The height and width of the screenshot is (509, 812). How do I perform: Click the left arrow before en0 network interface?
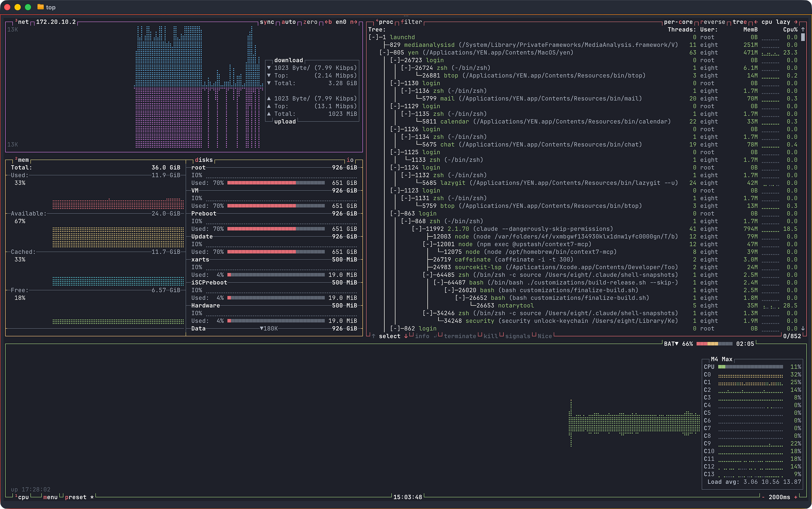click(327, 22)
